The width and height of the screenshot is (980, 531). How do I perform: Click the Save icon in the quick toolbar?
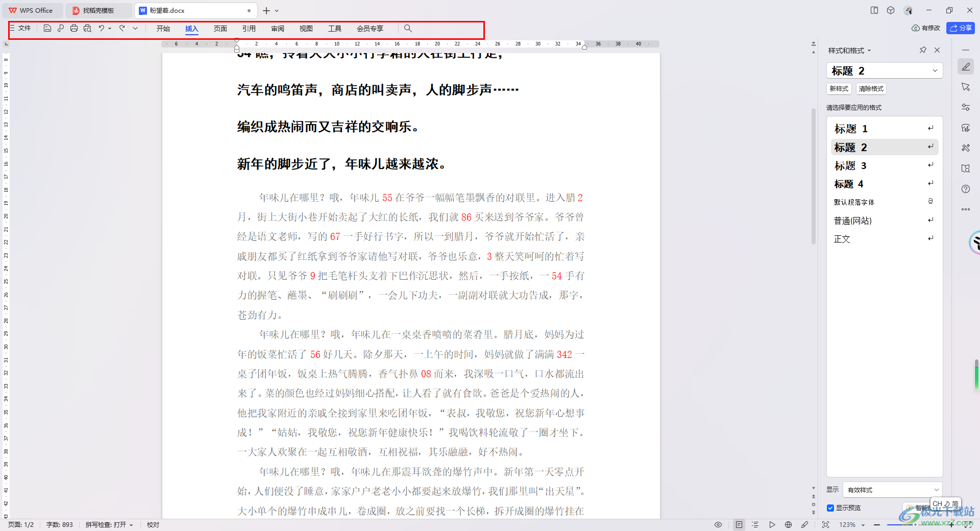click(47, 29)
